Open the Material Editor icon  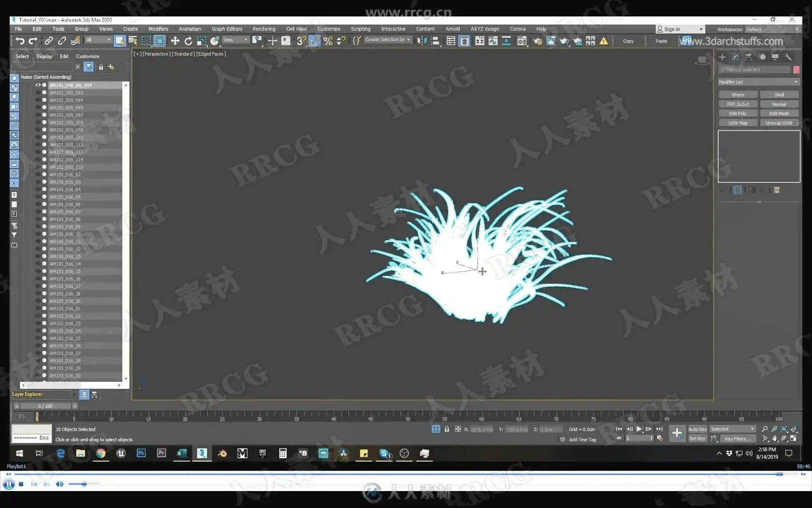click(x=522, y=41)
